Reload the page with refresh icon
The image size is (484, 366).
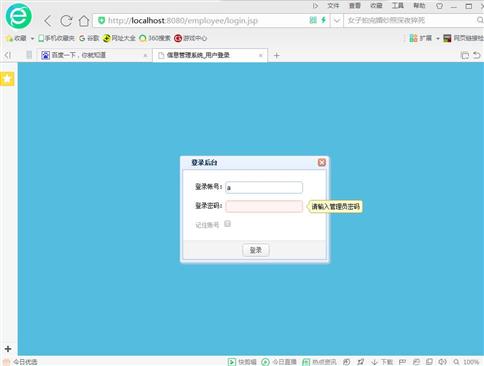66,21
